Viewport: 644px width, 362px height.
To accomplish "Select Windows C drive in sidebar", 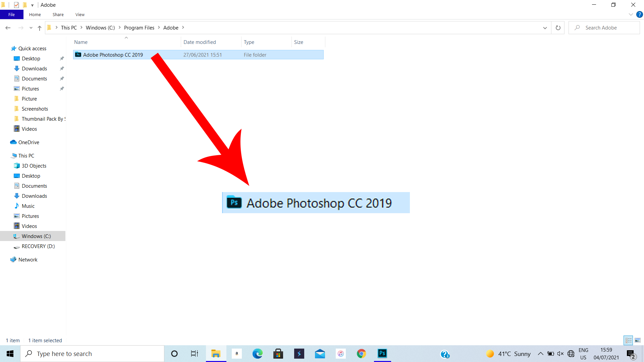I will click(36, 236).
